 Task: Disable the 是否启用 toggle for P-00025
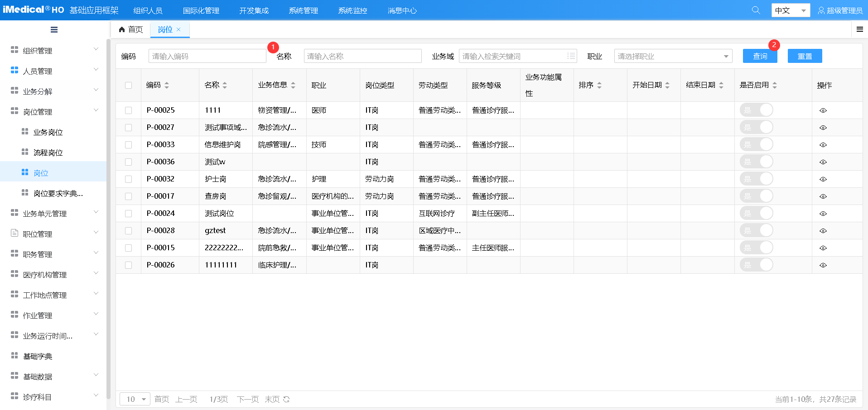(757, 110)
